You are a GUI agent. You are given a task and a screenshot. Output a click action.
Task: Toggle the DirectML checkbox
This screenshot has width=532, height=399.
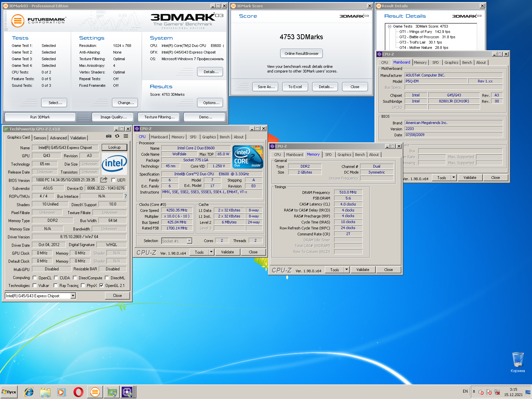click(x=107, y=278)
